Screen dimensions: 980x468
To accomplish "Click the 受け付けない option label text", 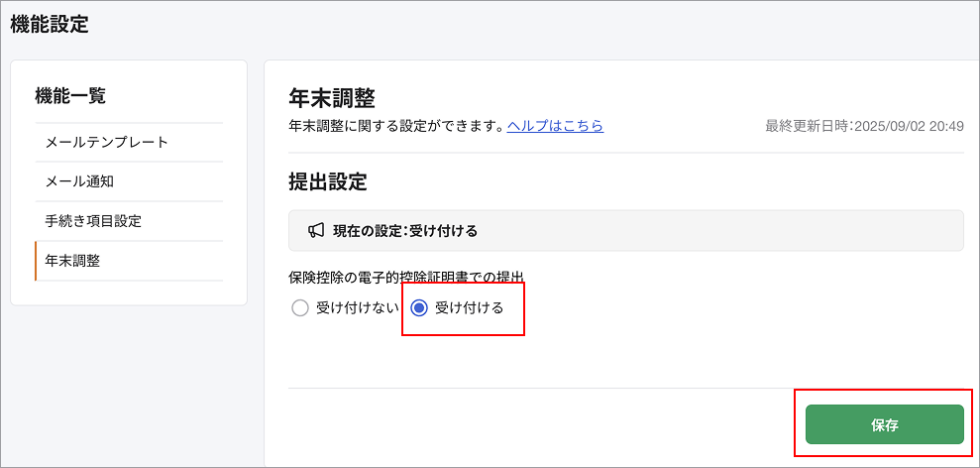I will point(357,308).
